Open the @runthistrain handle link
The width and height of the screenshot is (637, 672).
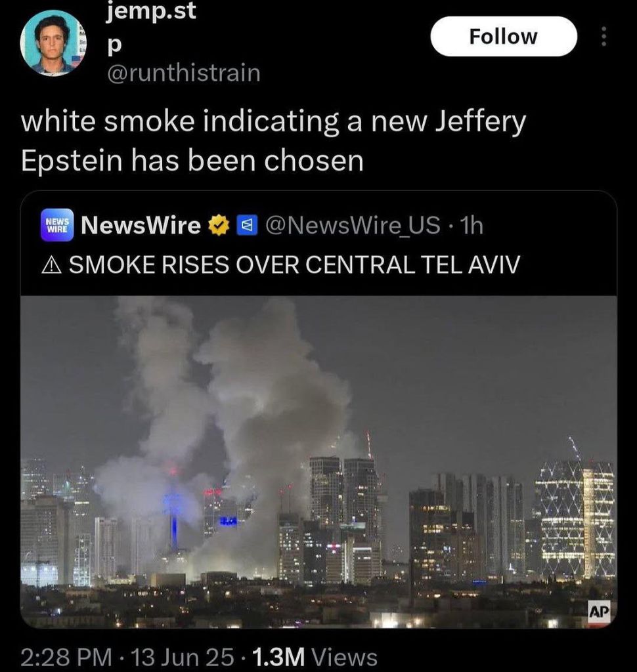pos(183,73)
